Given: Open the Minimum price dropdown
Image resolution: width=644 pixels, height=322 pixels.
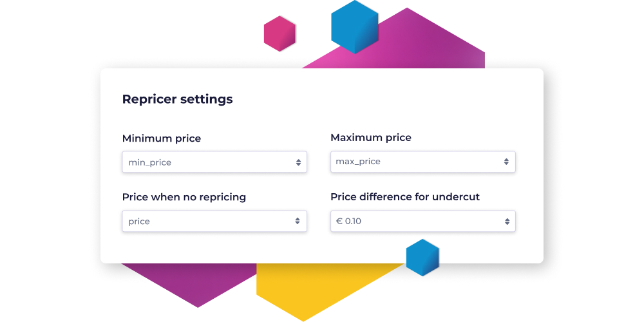Looking at the screenshot, I should pos(214,162).
